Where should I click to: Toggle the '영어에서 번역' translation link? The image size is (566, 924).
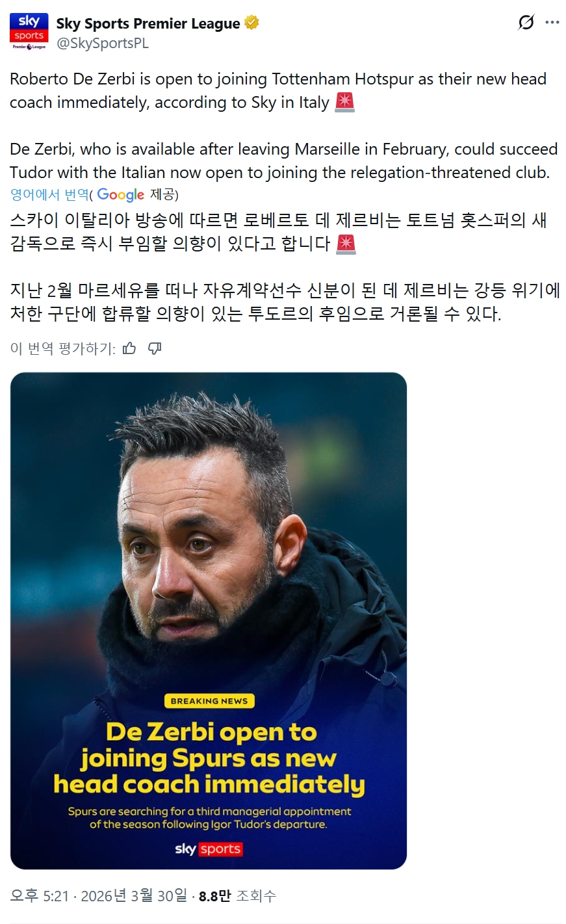tap(49, 195)
